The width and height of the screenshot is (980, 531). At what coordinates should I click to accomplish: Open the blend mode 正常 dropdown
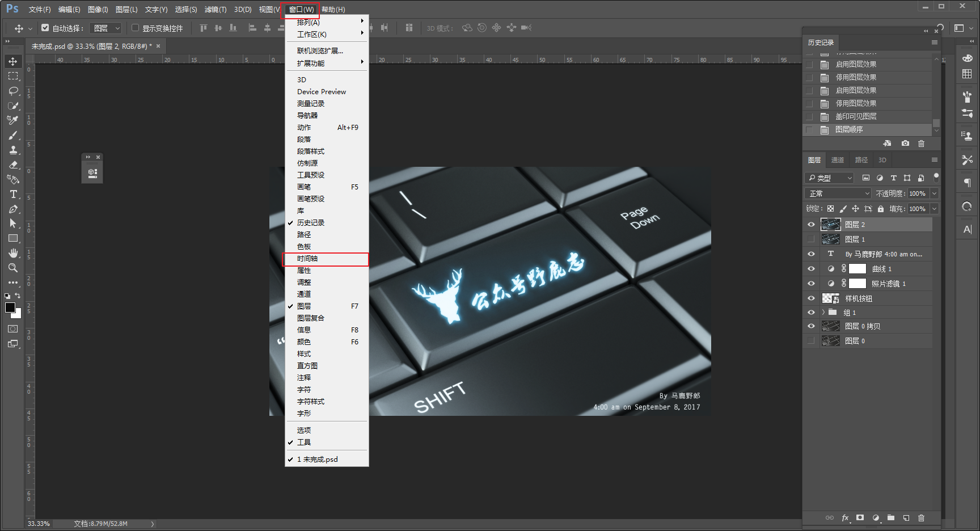coord(838,193)
